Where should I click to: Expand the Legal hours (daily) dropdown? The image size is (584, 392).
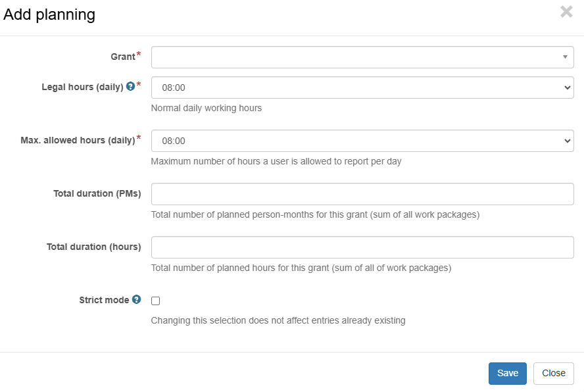pyautogui.click(x=362, y=87)
